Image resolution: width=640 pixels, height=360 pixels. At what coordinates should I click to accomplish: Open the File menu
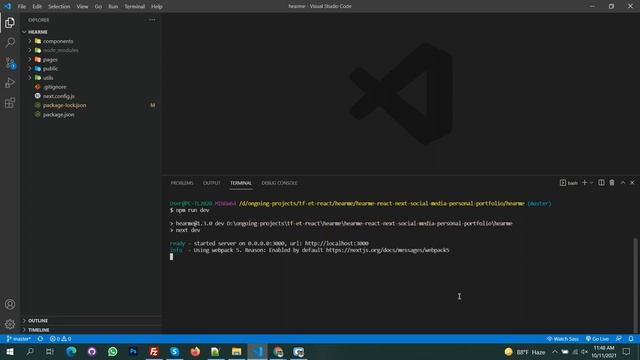[22, 7]
